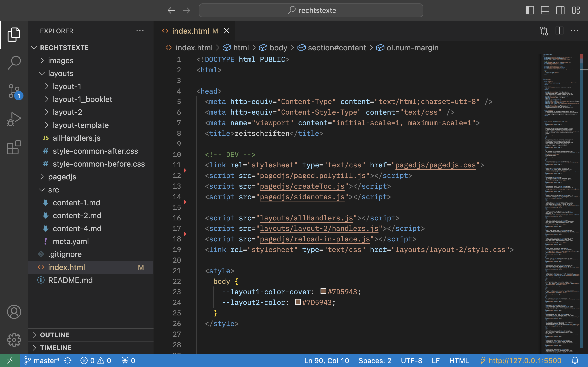The image size is (588, 367).
Task: Open color picker for --layout1-color-cover swatch
Action: 323,291
